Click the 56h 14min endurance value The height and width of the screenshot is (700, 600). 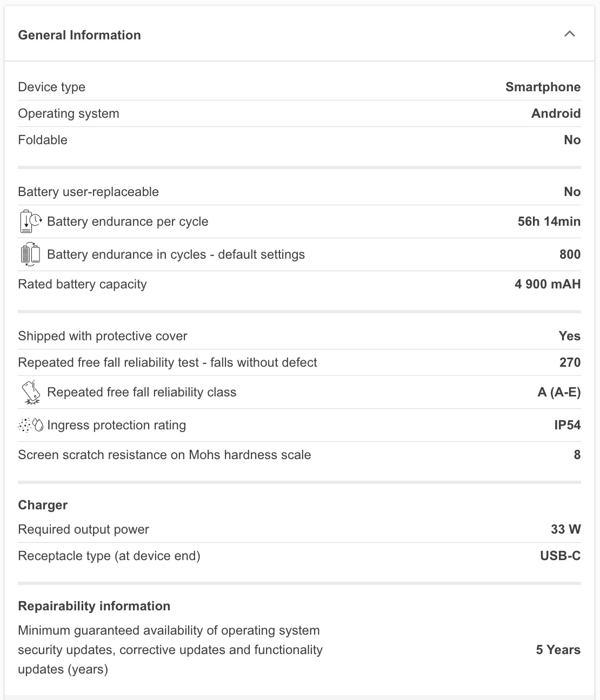549,221
